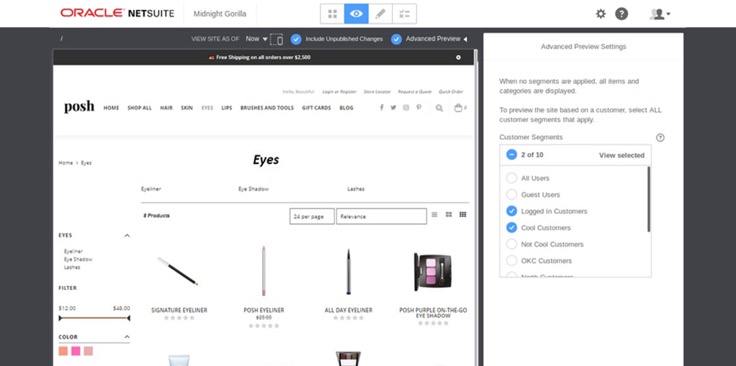Click the device screen size preview icon

pyautogui.click(x=277, y=39)
